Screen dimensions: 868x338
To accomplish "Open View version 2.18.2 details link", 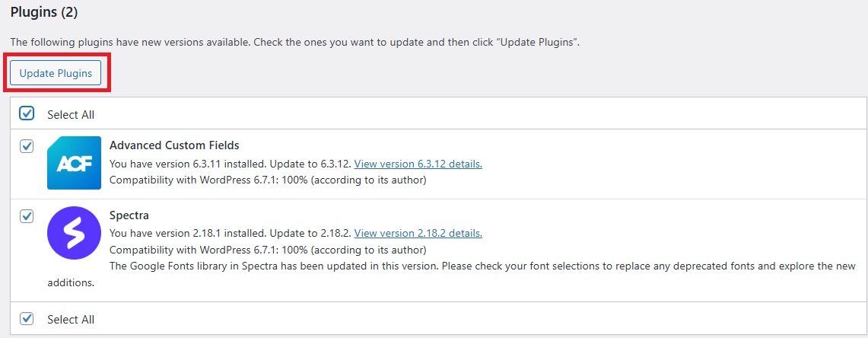I will coord(418,233).
